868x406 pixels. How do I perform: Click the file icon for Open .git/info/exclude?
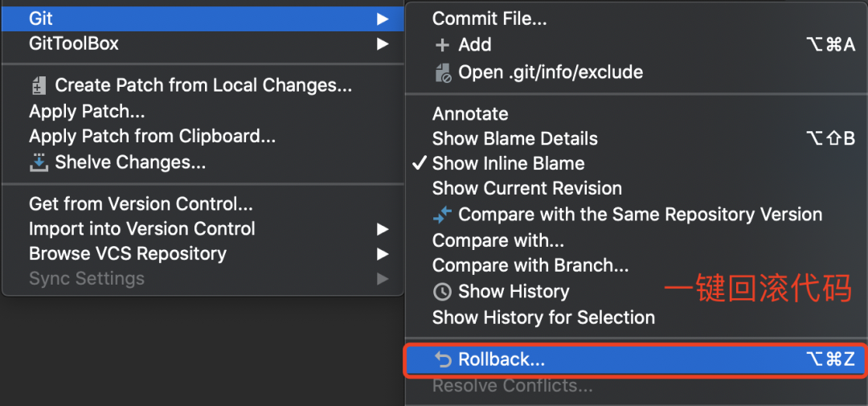(443, 73)
